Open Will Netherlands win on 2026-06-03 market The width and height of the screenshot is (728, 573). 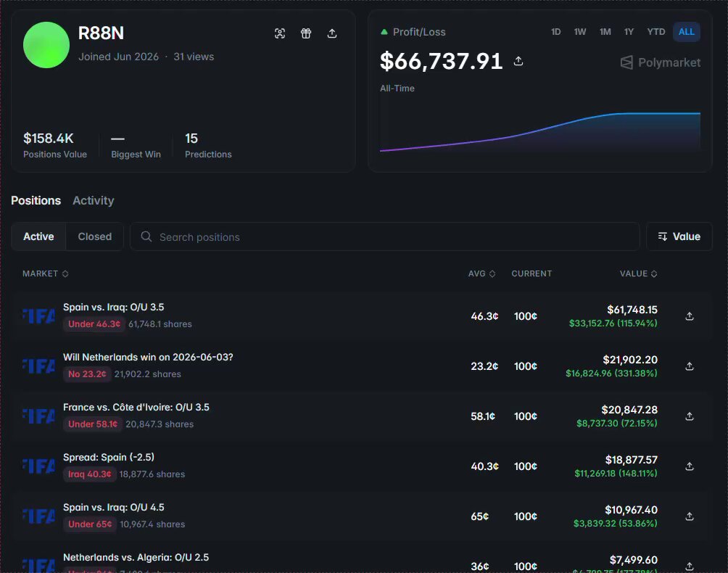[148, 357]
